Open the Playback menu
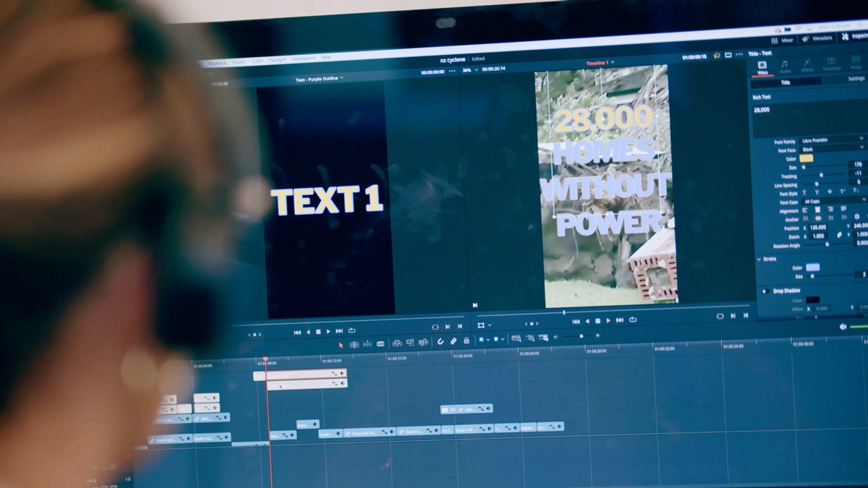The image size is (868, 488). [217, 63]
